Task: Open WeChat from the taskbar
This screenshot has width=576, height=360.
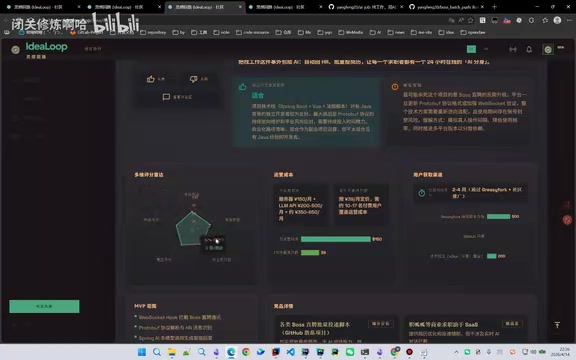Action: (350, 352)
